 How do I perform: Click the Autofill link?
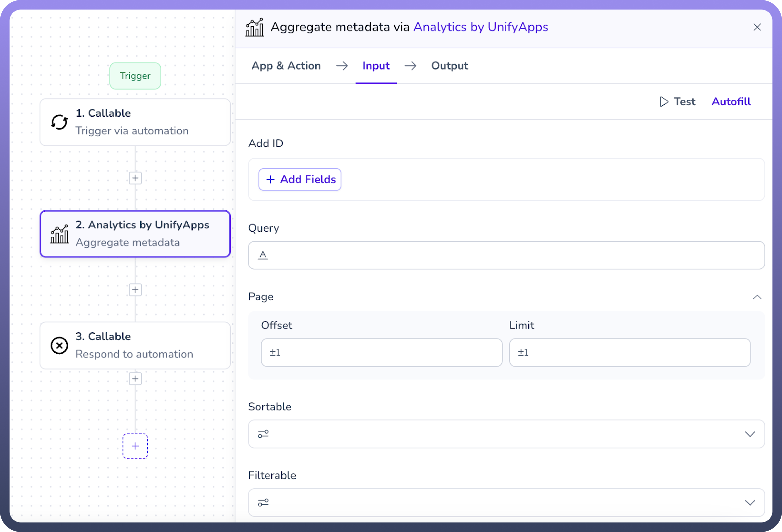(x=731, y=102)
